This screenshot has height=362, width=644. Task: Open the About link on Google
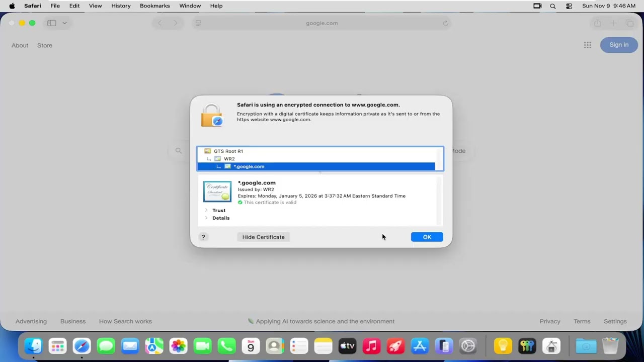pyautogui.click(x=20, y=45)
